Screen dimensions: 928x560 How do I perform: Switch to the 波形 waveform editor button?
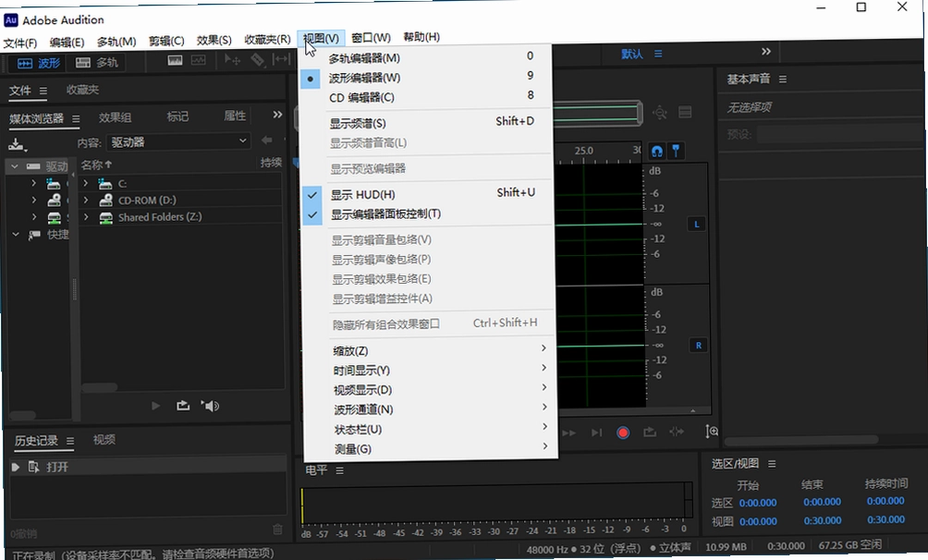coord(39,63)
